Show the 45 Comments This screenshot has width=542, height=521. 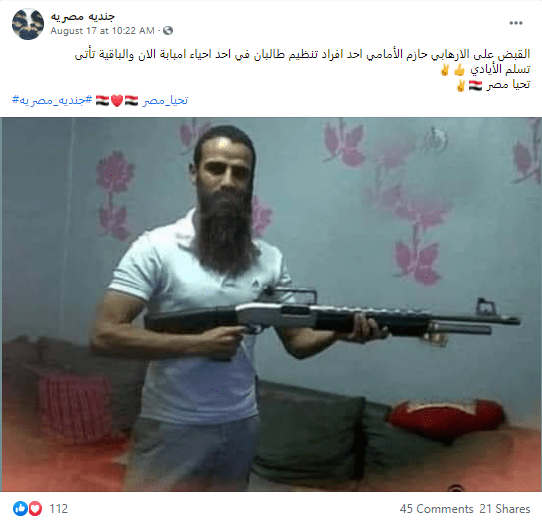(x=436, y=509)
